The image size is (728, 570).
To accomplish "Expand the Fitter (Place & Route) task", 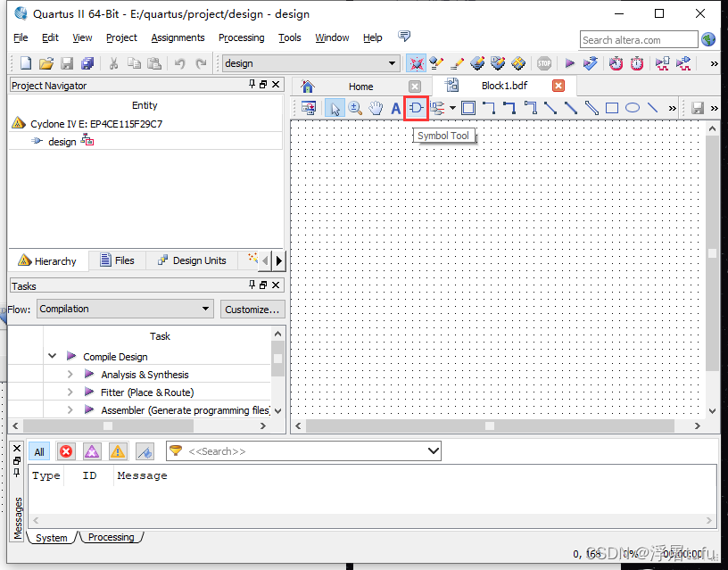I will (70, 392).
